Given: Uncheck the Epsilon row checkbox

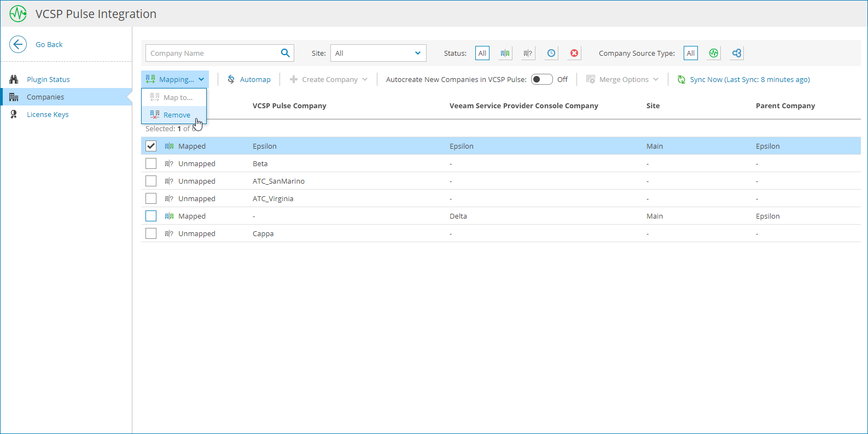Looking at the screenshot, I should point(151,146).
